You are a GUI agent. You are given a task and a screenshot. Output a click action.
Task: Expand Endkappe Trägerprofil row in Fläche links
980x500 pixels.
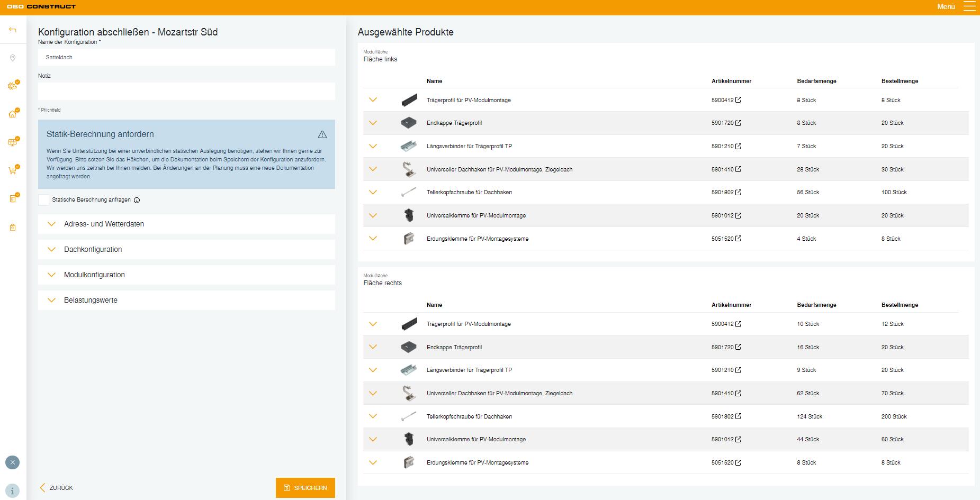click(x=373, y=123)
